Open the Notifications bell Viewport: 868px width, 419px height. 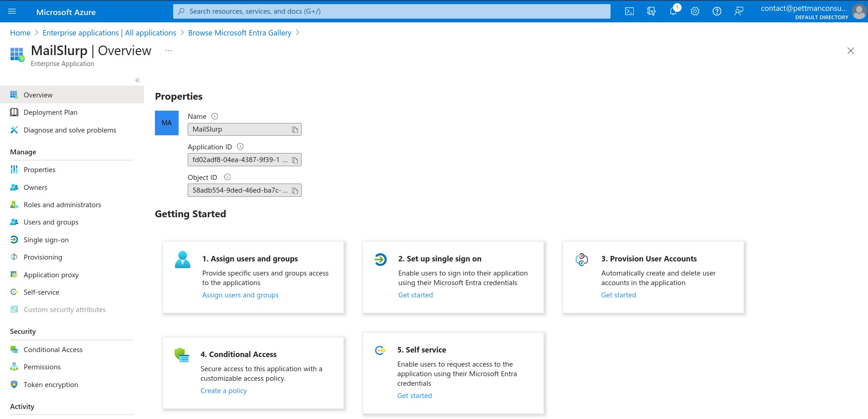coord(673,11)
